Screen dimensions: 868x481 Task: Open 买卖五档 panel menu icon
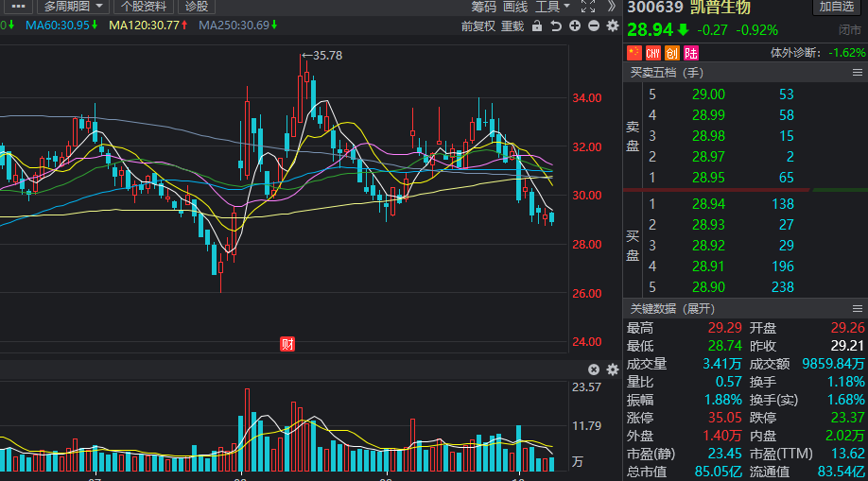tap(858, 73)
